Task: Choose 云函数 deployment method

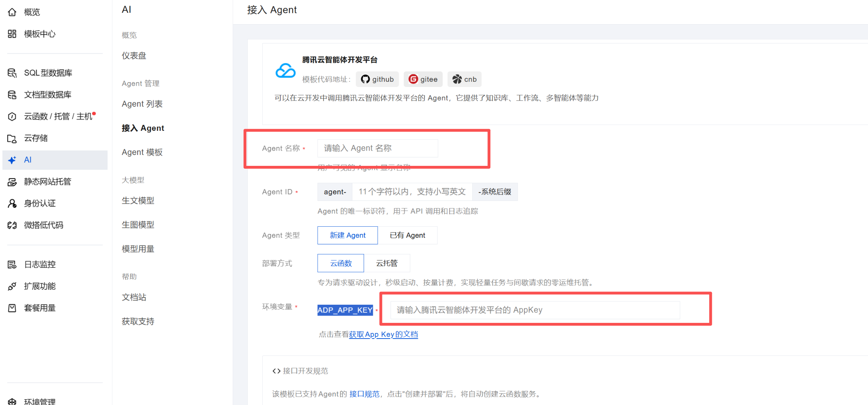Action: point(341,263)
